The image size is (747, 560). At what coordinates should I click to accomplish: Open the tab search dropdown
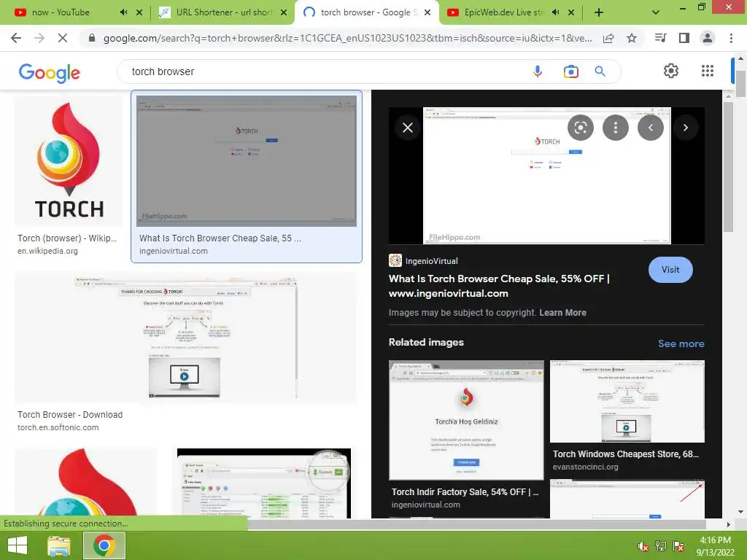point(656,12)
